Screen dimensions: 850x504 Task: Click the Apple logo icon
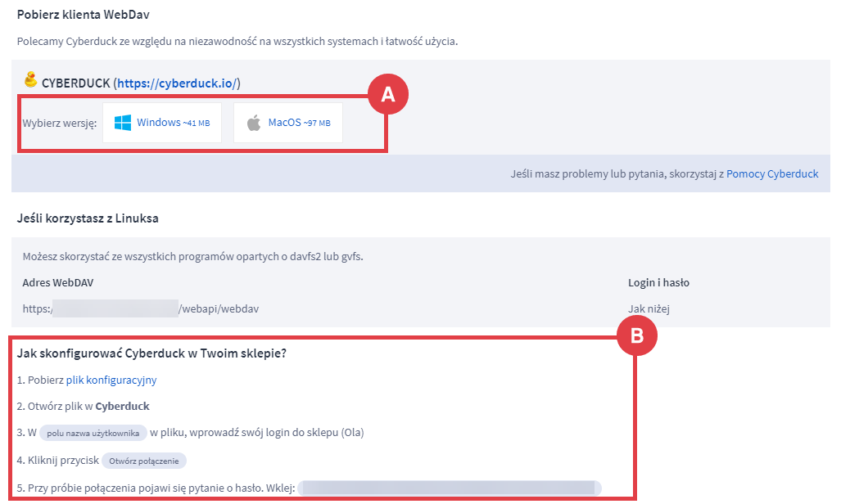click(254, 123)
